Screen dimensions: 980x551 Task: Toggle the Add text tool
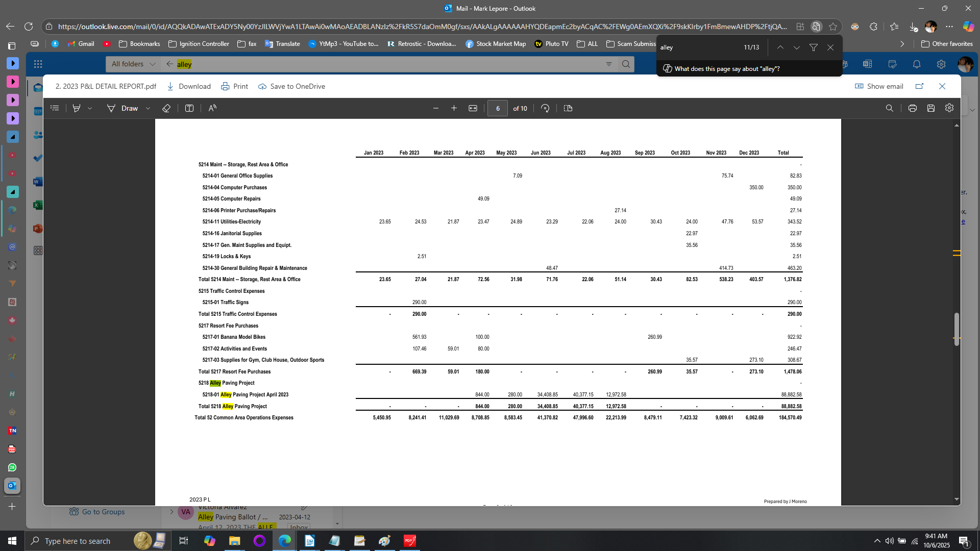pyautogui.click(x=189, y=108)
